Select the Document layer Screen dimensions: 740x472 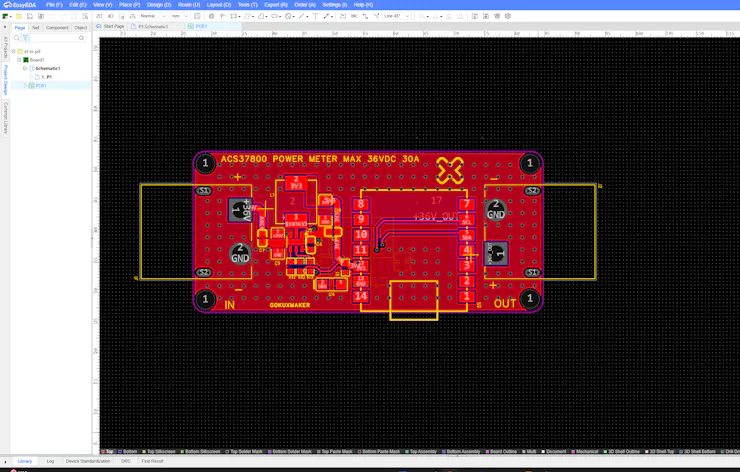[x=553, y=452]
